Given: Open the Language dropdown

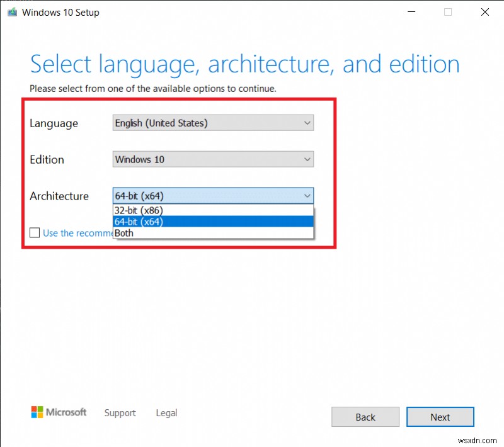Looking at the screenshot, I should point(212,123).
